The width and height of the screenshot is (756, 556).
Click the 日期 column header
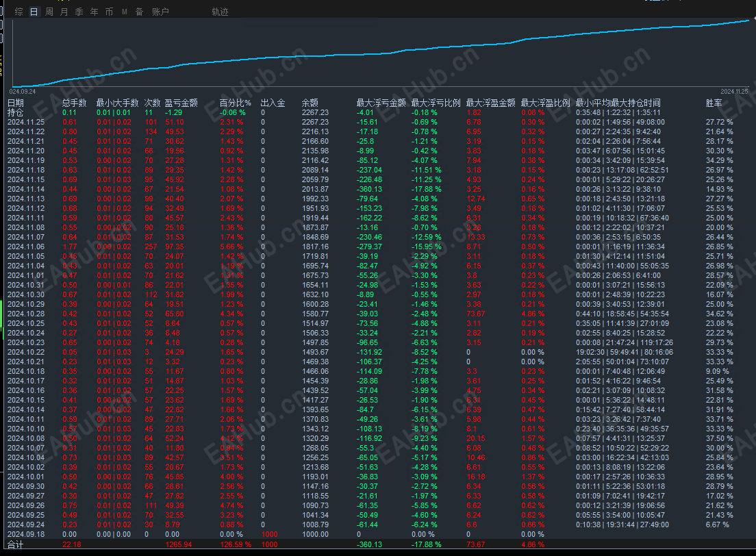16,103
